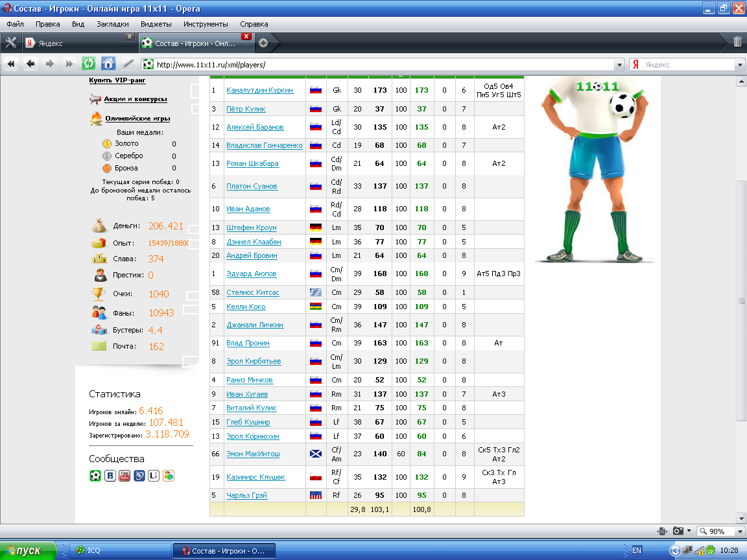Click the page vertical scrollbar thumb

click(741, 301)
